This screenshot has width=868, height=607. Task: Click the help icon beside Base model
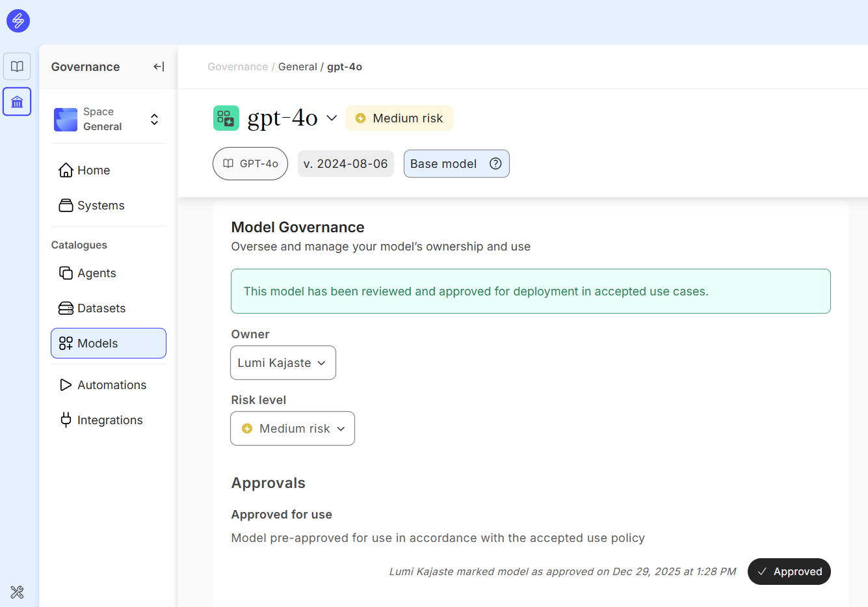click(x=495, y=164)
